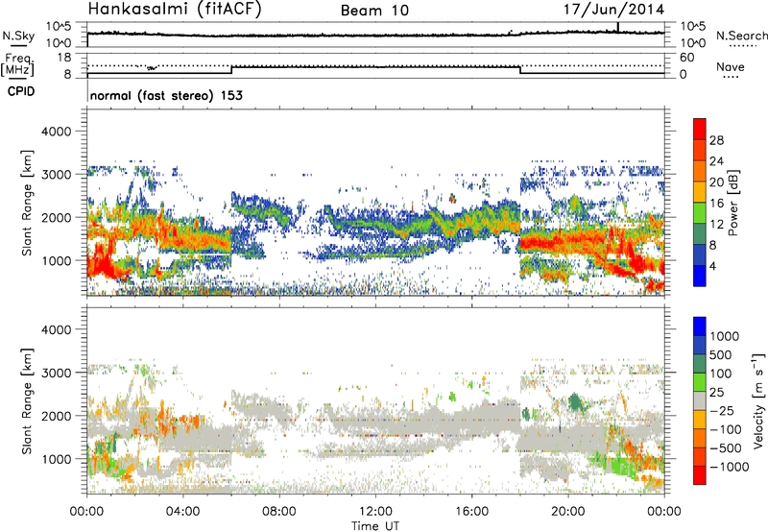Screen dimensions: 768x532
Task: Click '25' on the velocity colorbar
Action: point(716,393)
